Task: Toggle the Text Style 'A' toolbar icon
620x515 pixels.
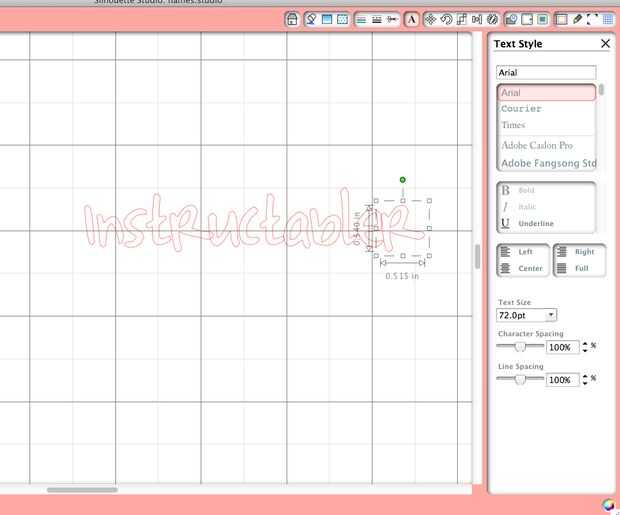Action: 412,19
